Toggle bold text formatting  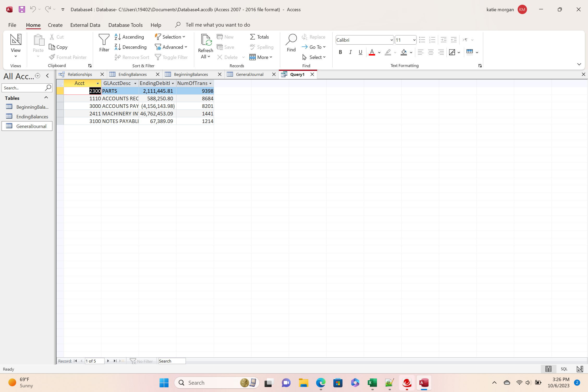pyautogui.click(x=340, y=52)
